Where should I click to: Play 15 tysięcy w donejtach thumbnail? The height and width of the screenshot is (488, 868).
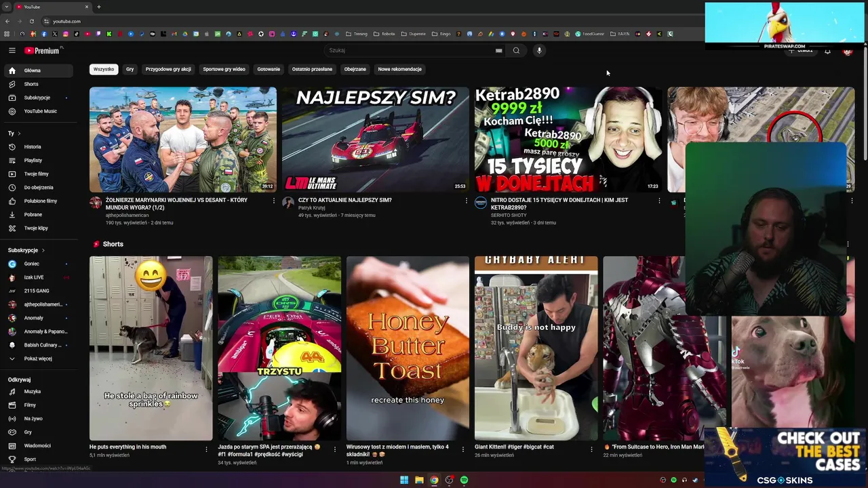568,140
